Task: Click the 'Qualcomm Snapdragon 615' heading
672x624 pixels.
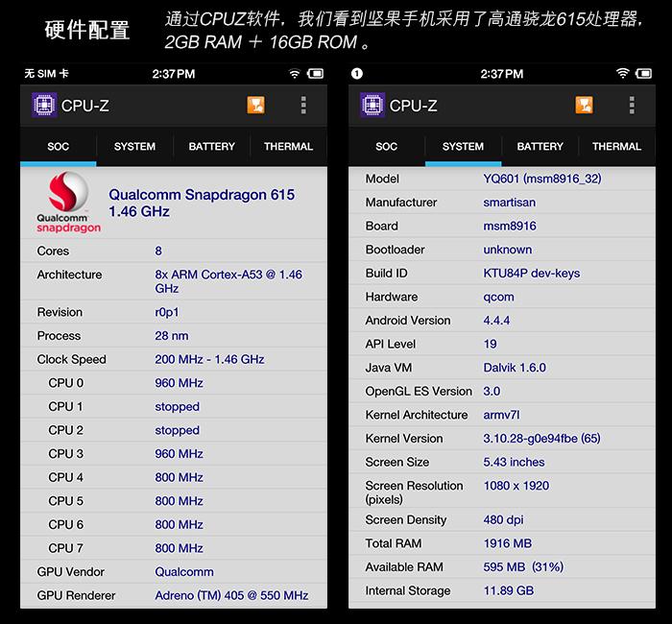Action: point(202,195)
